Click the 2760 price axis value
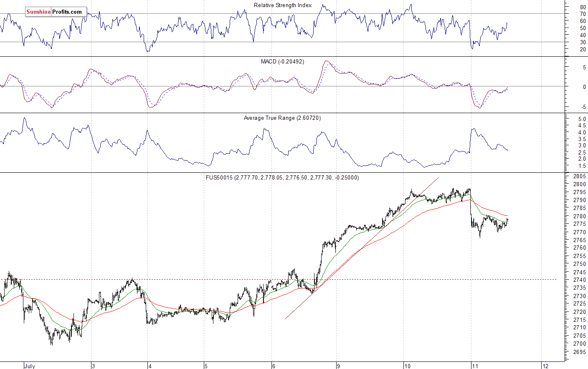 pyautogui.click(x=580, y=248)
